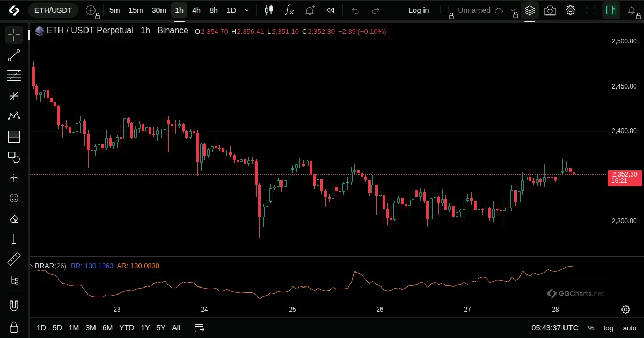Open the long/short position tool
The width and height of the screenshot is (644, 338).
pyautogui.click(x=14, y=137)
